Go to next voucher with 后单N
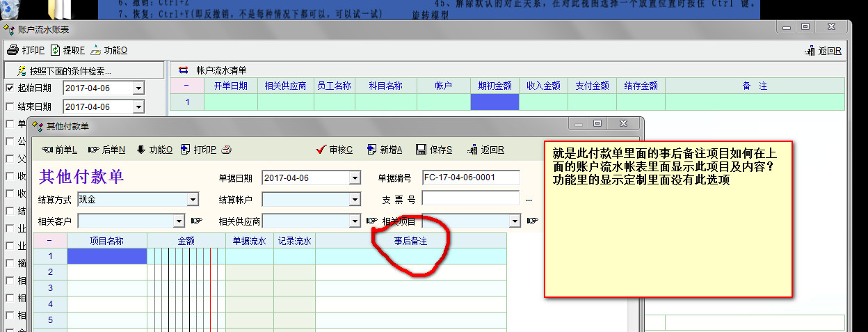 click(x=106, y=150)
